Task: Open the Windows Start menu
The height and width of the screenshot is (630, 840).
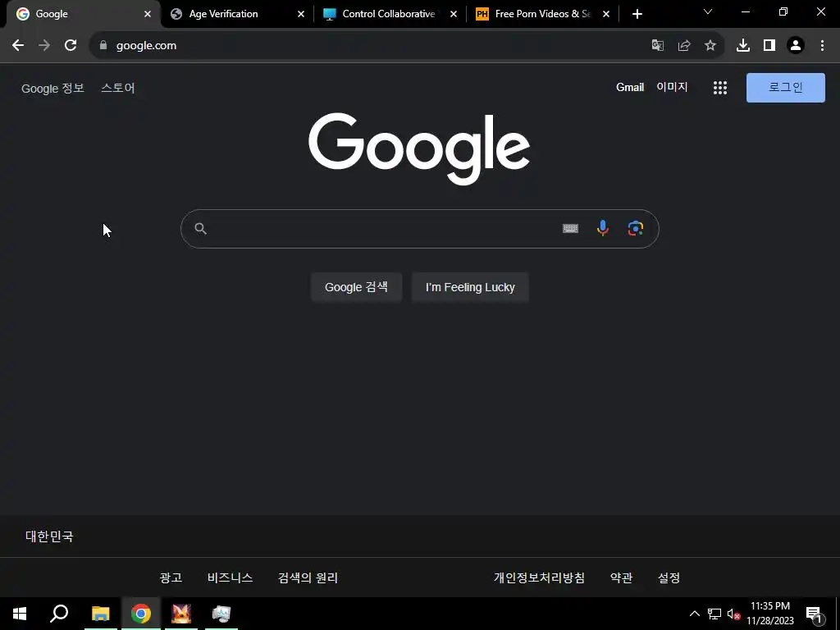Action: 20,614
